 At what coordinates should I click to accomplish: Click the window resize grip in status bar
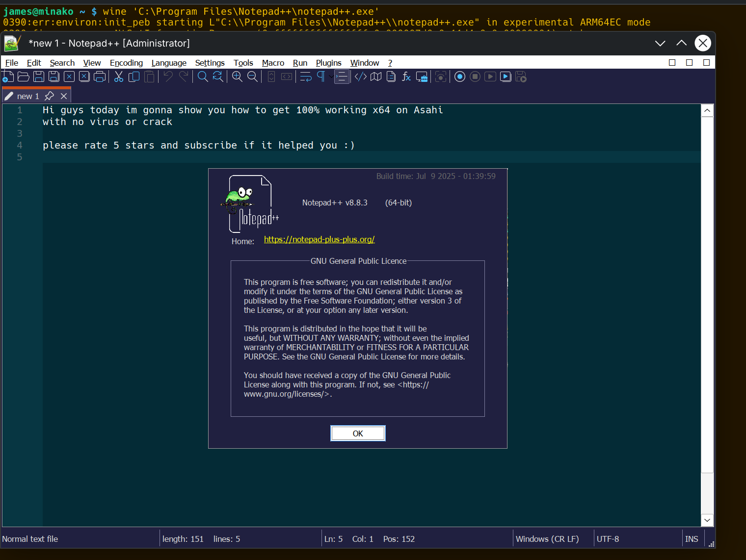coord(711,543)
